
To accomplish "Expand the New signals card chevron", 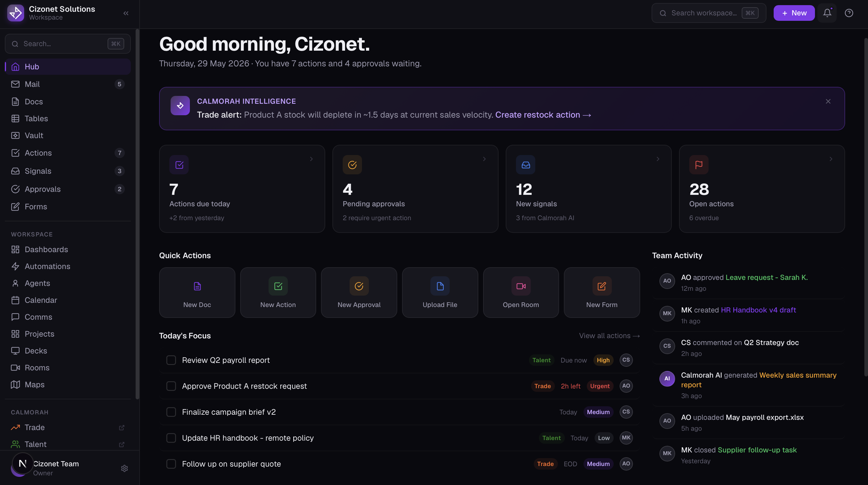I will [x=658, y=159].
